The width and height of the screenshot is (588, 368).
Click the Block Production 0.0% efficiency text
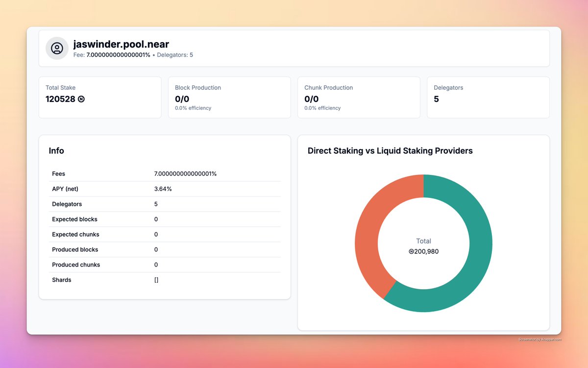point(193,108)
